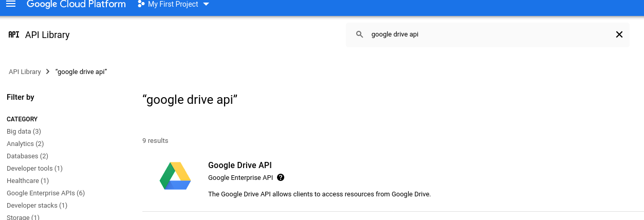
Task: Filter by Big data category
Action: [x=24, y=132]
